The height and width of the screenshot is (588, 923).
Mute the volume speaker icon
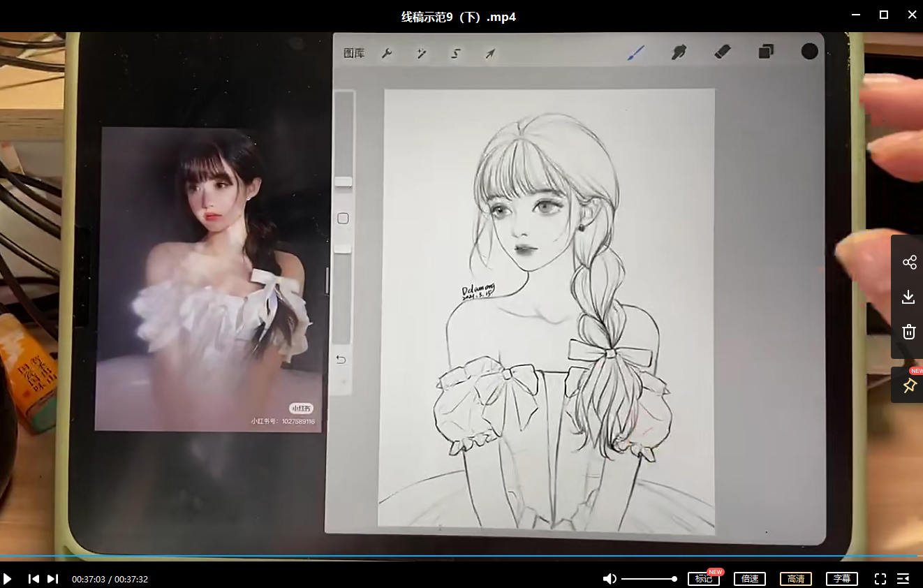click(610, 579)
